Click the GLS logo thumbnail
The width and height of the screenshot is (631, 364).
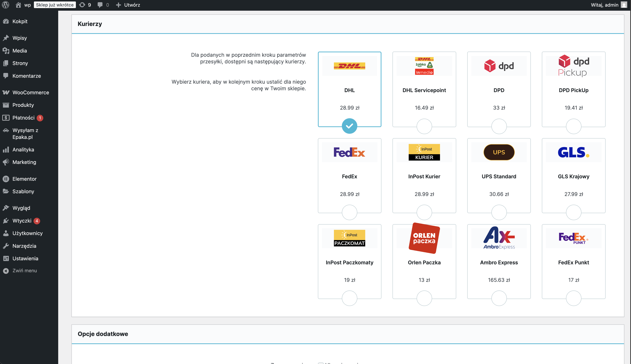click(x=574, y=152)
